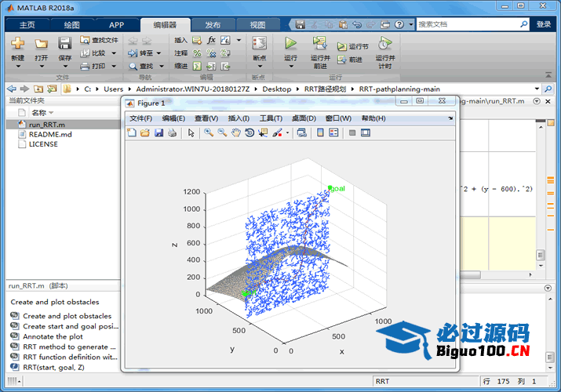Viewport: 561px width, 392px height.
Task: Click Find Files (查找文件) button
Action: (x=99, y=40)
